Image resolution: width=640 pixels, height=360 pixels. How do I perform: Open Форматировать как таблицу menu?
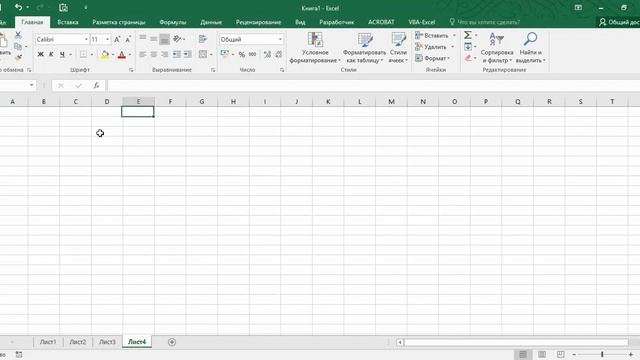pyautogui.click(x=364, y=48)
